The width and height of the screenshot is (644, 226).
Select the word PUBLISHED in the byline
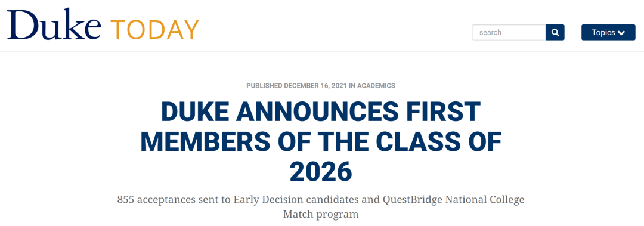pyautogui.click(x=264, y=86)
